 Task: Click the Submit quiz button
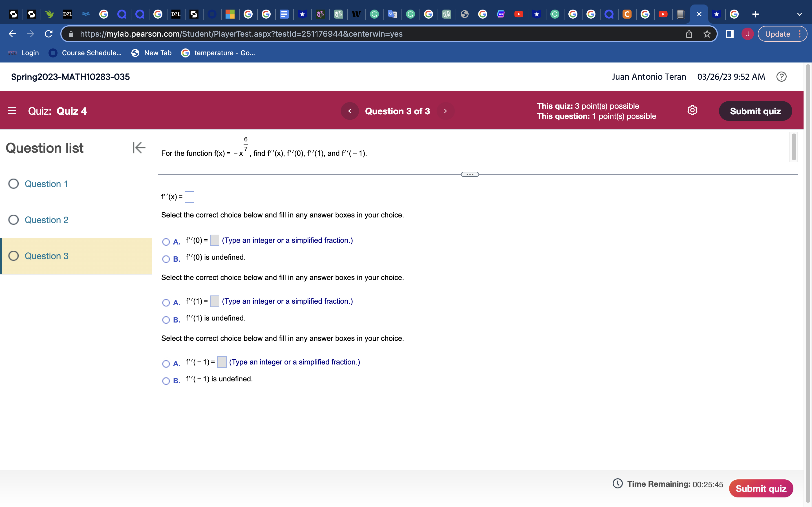coord(755,111)
